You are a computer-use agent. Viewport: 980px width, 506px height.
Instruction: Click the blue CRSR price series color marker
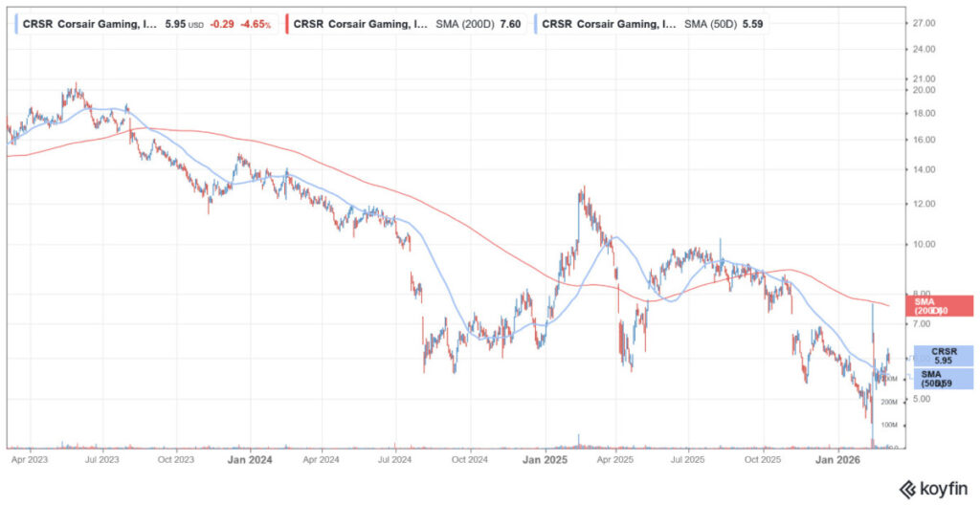tap(14, 22)
